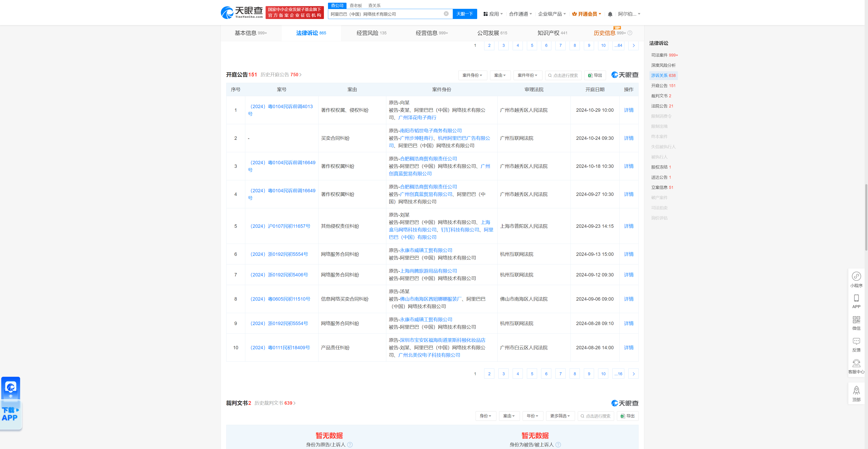This screenshot has height=449, width=868.
Task: Open the 应用 apps menu
Action: (x=493, y=14)
